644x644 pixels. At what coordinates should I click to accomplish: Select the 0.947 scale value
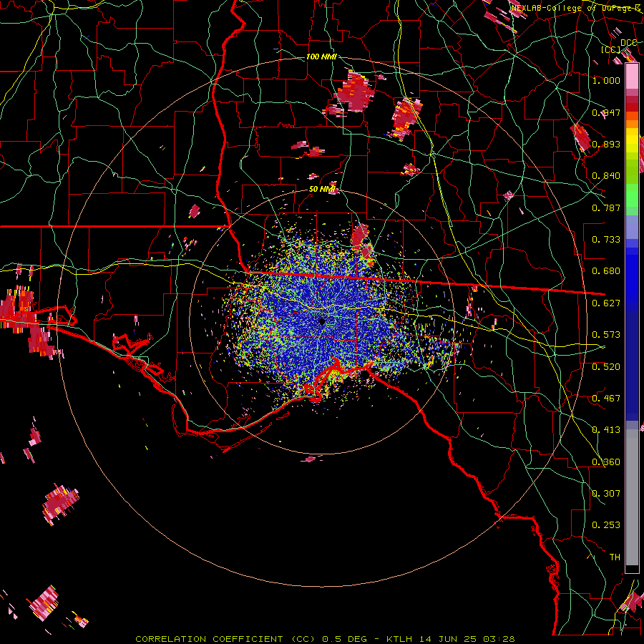tap(606, 112)
